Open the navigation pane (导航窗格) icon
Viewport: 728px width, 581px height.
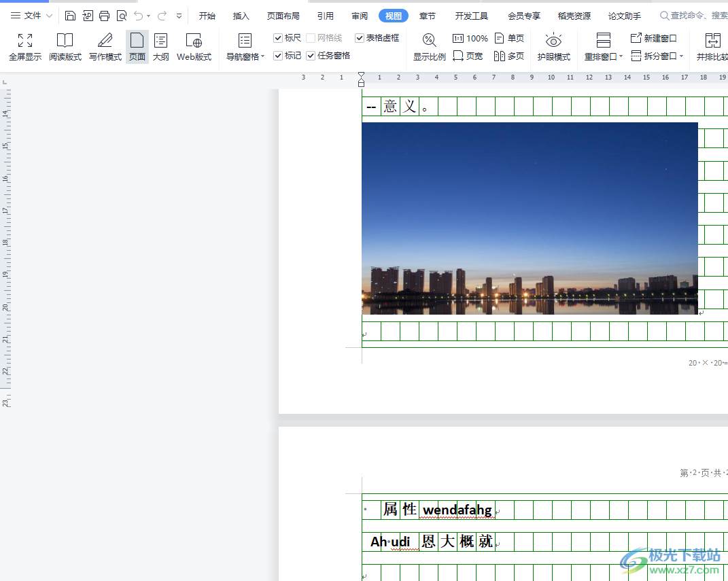245,40
